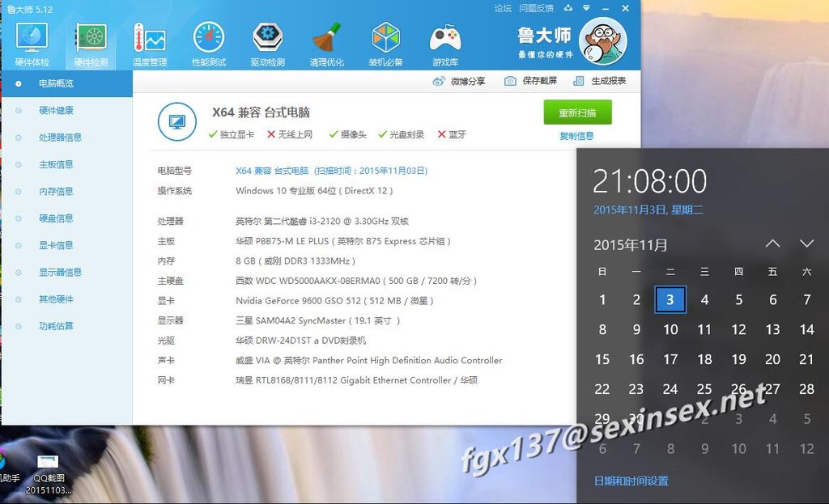Switch to the 硬件检测 hardware detection section
Viewport: 829px width, 504px height.
(x=91, y=45)
